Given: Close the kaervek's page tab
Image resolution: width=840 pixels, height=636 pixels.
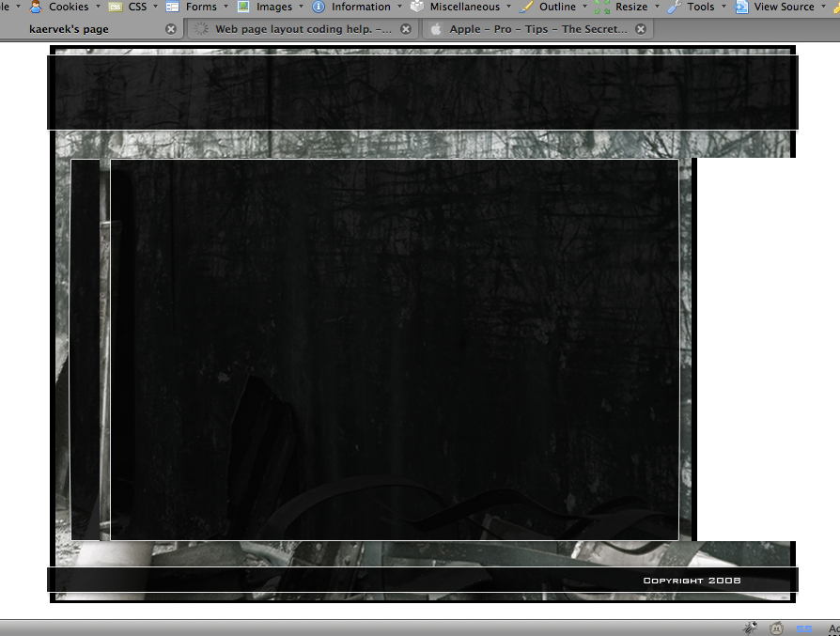Looking at the screenshot, I should tap(171, 29).
